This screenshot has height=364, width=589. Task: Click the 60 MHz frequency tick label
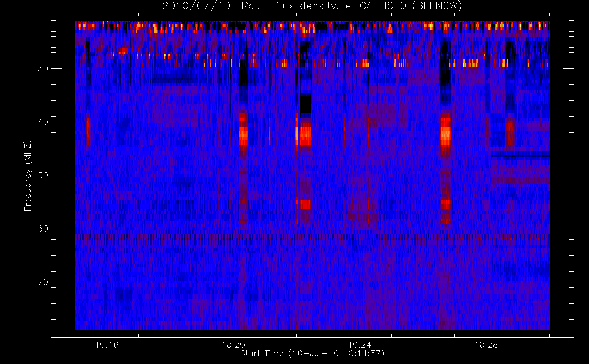coord(43,229)
